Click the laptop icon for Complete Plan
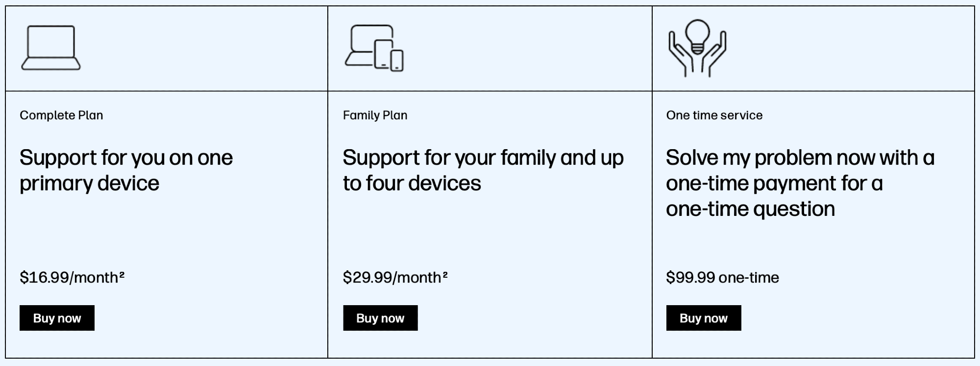Viewport: 980px width, 366px height. click(x=50, y=48)
